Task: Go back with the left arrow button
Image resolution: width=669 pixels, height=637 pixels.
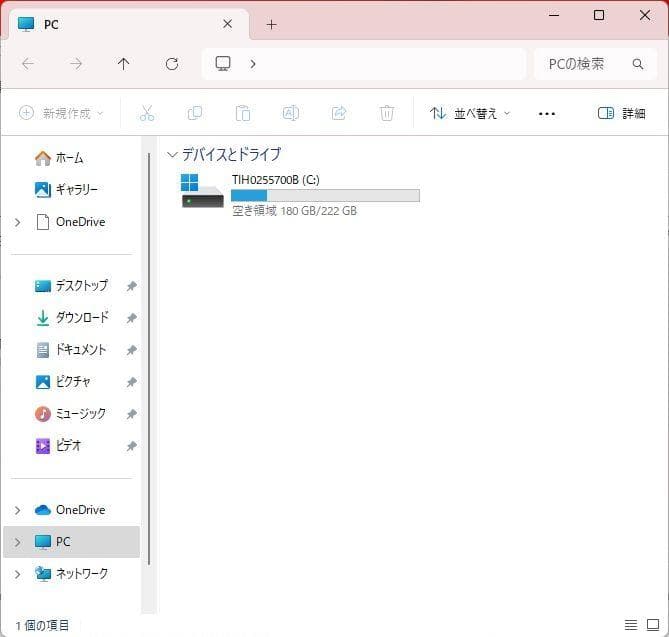Action: 28,64
